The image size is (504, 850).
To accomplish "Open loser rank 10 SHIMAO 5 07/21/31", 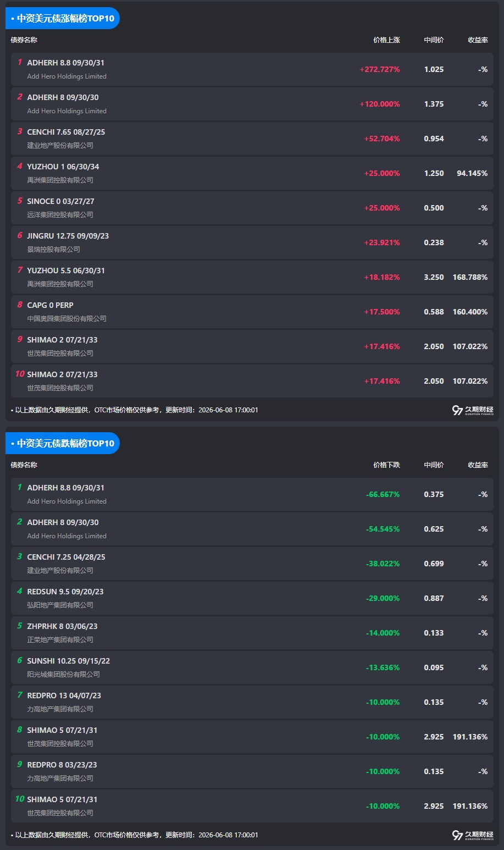I will pos(252,806).
